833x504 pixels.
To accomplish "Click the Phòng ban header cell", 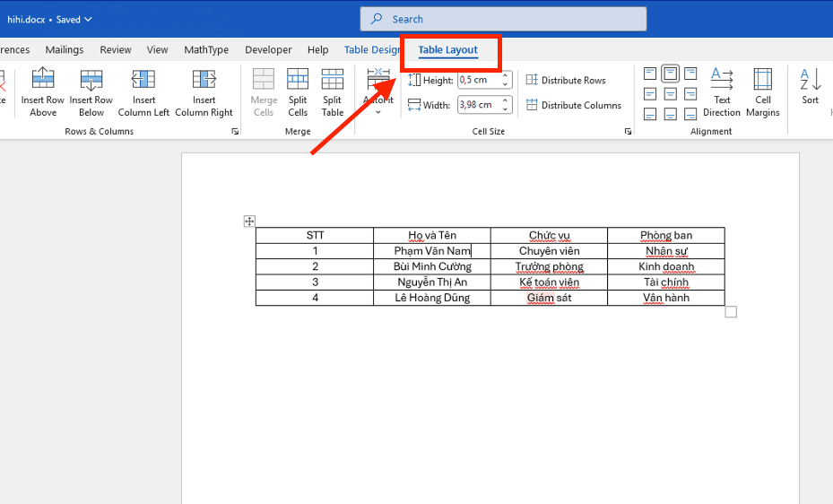I will click(666, 236).
